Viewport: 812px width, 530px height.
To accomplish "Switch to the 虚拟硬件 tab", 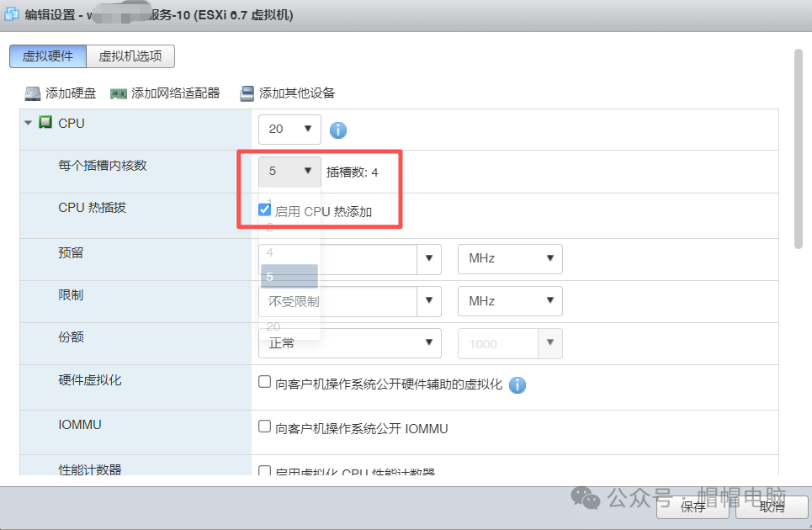I will click(x=48, y=56).
